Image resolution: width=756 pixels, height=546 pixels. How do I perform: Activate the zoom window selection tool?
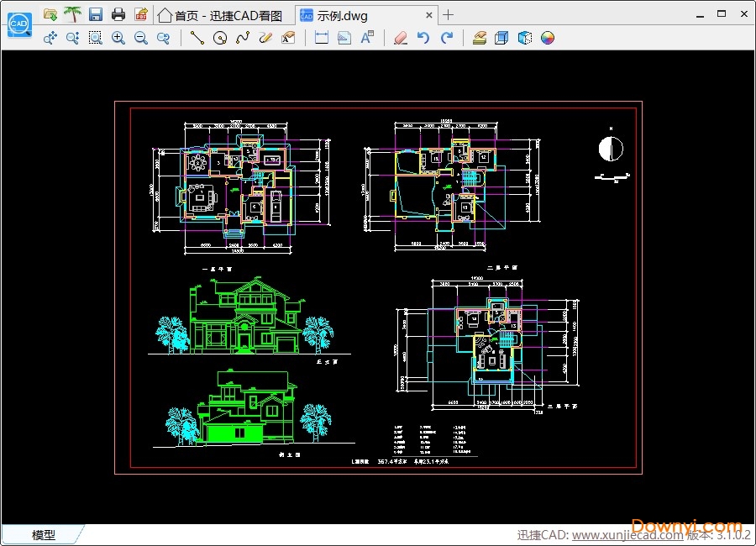96,38
